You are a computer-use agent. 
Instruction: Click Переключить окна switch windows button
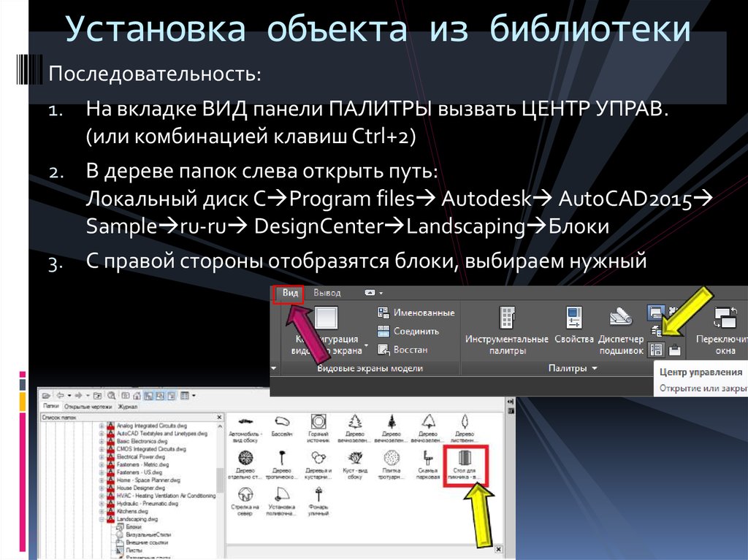coord(724,331)
